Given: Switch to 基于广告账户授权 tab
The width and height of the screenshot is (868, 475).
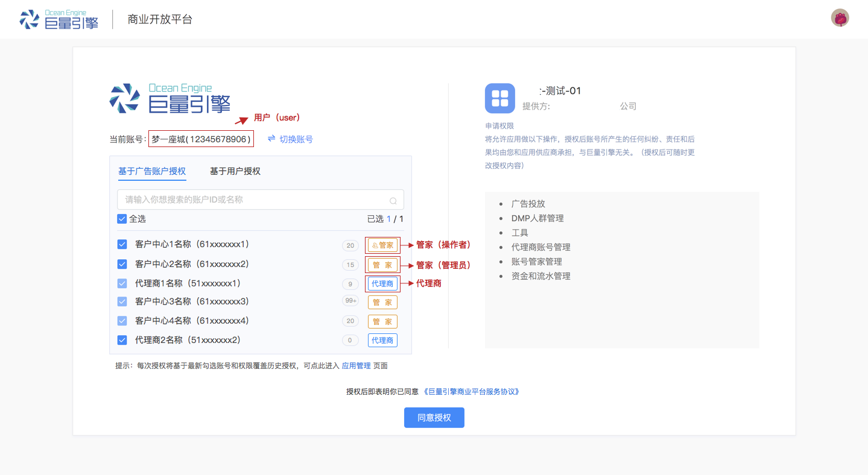Looking at the screenshot, I should [x=152, y=171].
